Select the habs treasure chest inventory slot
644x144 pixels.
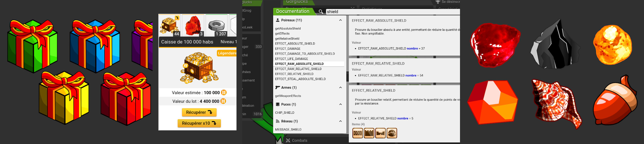(170, 26)
